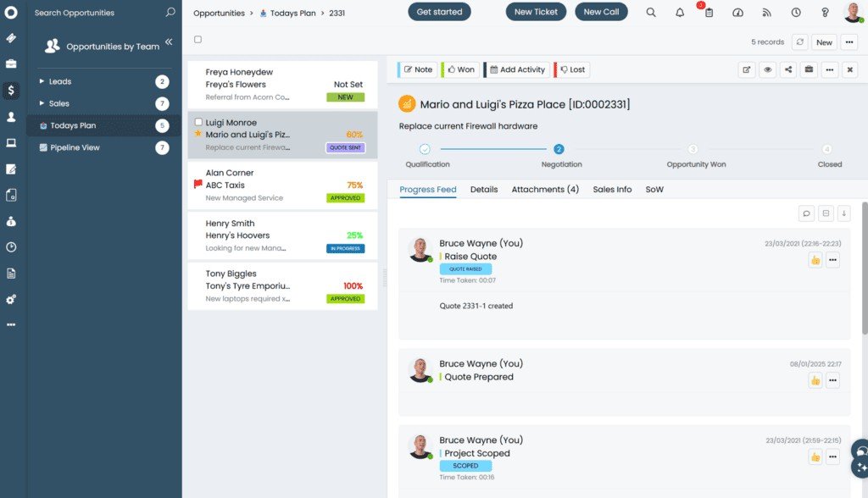Switch to Details tab
The image size is (868, 498).
484,189
